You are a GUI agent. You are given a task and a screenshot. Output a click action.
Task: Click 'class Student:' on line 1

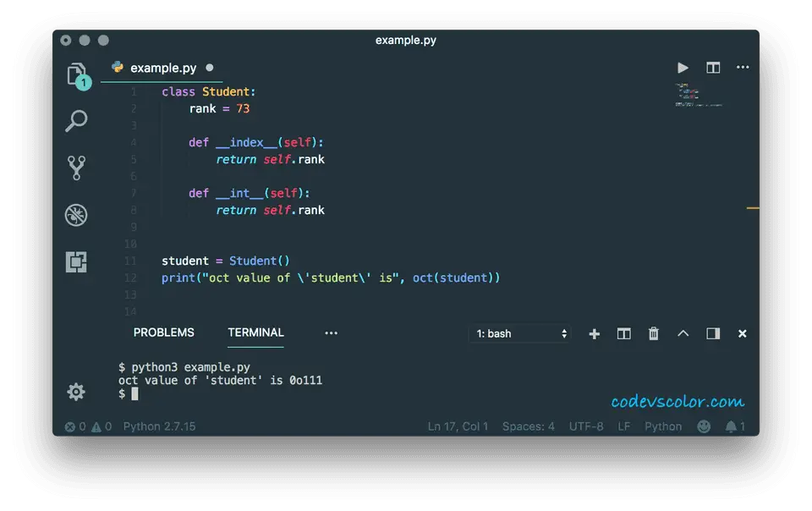pos(209,91)
